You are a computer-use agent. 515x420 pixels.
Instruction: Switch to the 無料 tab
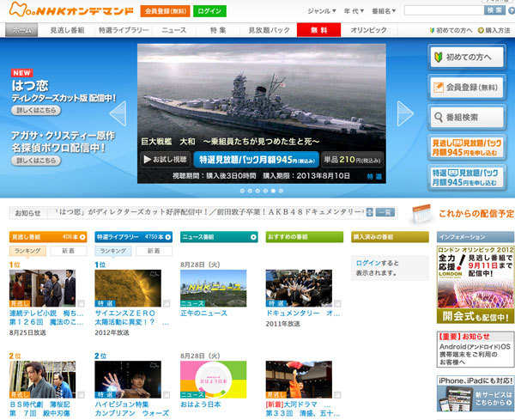click(x=318, y=30)
